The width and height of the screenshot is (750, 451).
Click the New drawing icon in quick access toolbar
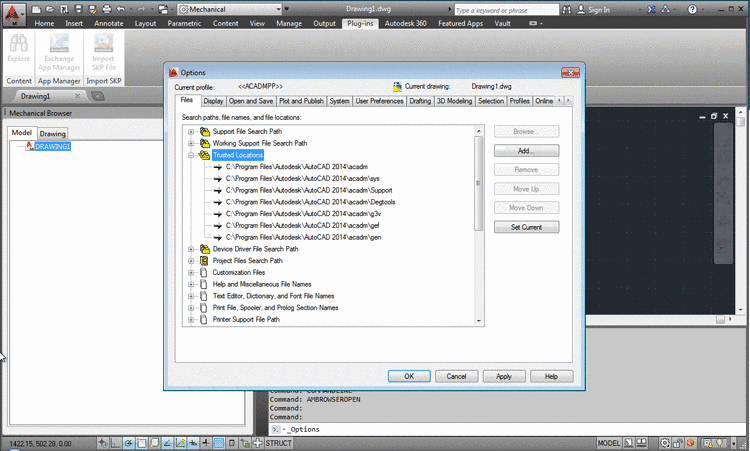pos(36,9)
